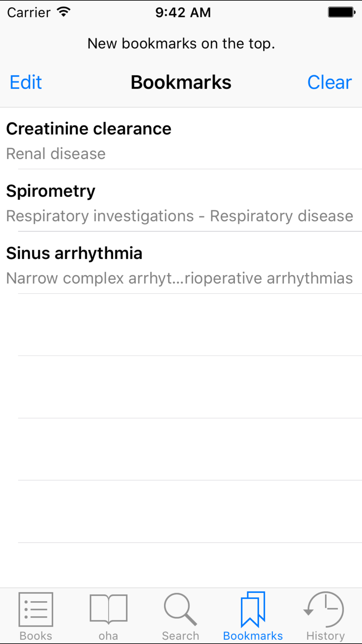Clear all bookmarks with Clear button
The height and width of the screenshot is (644, 362).
coord(329,82)
